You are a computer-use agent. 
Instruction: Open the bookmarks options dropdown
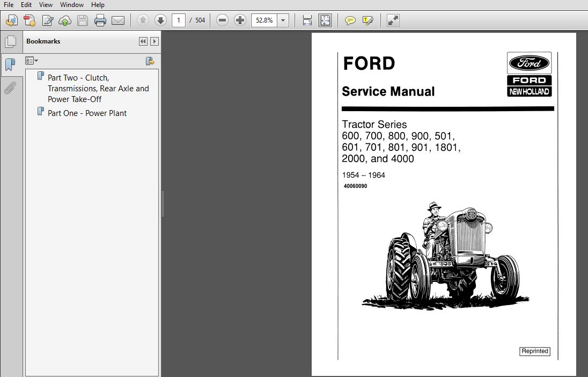pos(32,61)
